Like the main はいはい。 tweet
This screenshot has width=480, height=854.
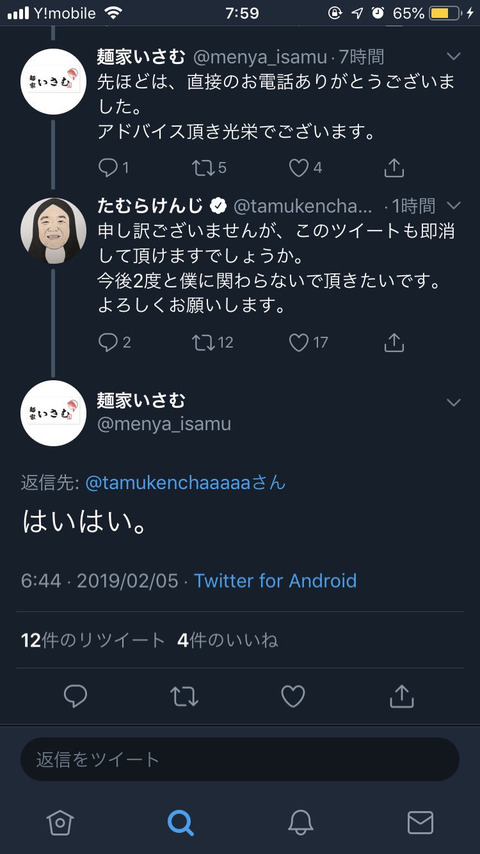pos(293,696)
